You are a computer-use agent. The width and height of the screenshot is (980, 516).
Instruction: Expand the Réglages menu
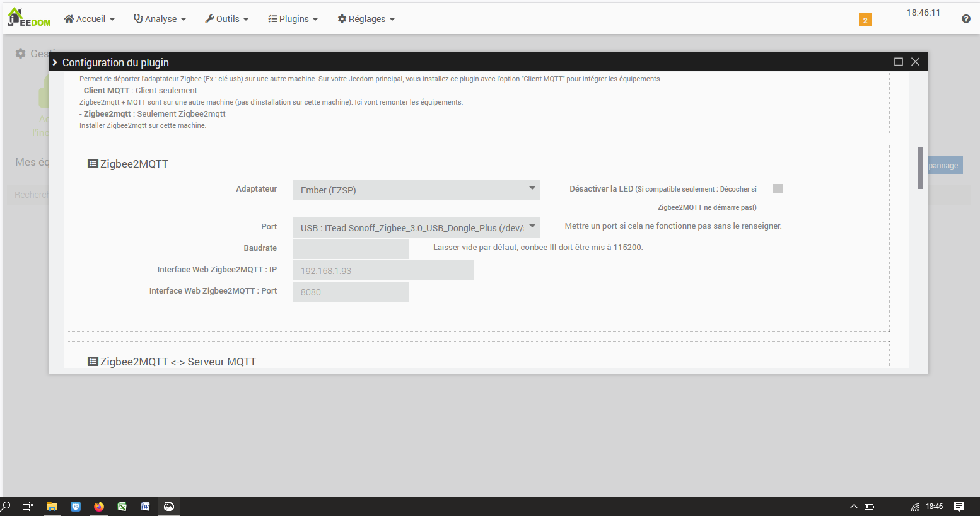pos(366,19)
